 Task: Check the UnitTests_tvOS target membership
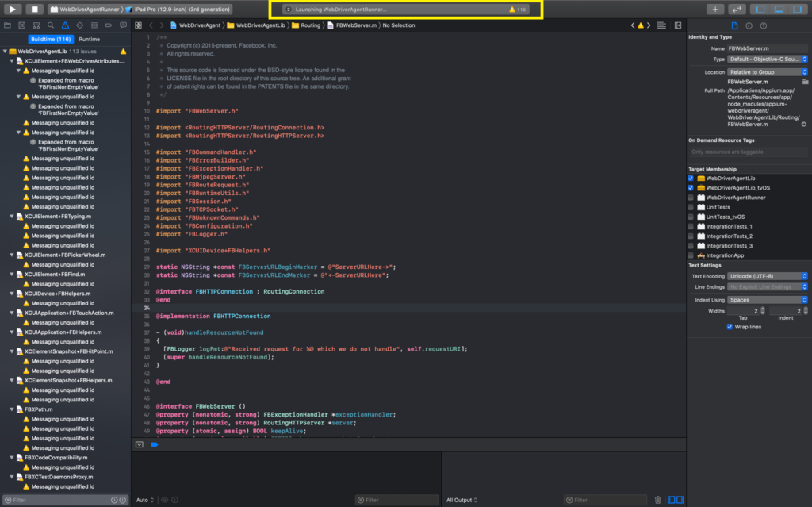click(691, 217)
